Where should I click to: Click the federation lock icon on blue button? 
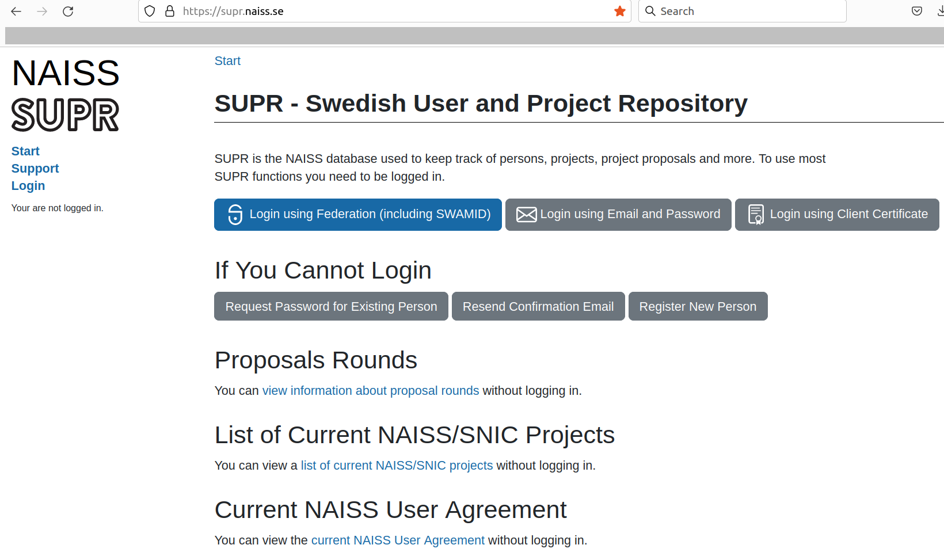point(235,214)
